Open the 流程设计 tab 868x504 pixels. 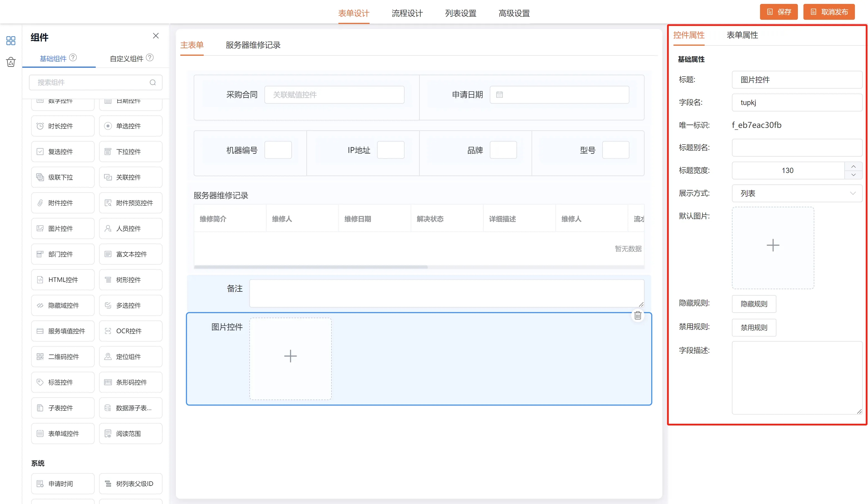(x=407, y=13)
